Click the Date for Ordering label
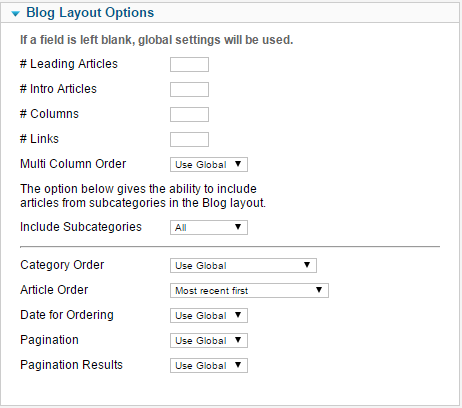 tap(67, 315)
